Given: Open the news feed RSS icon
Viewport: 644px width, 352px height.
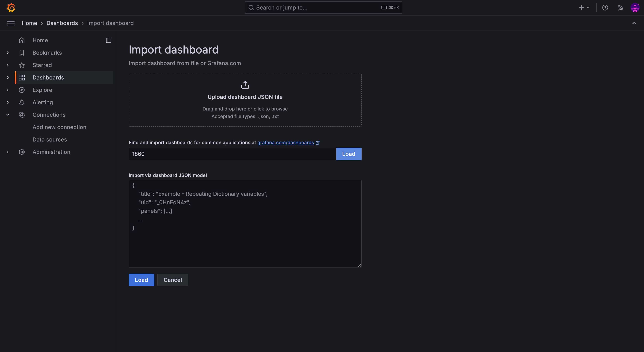Looking at the screenshot, I should point(620,8).
